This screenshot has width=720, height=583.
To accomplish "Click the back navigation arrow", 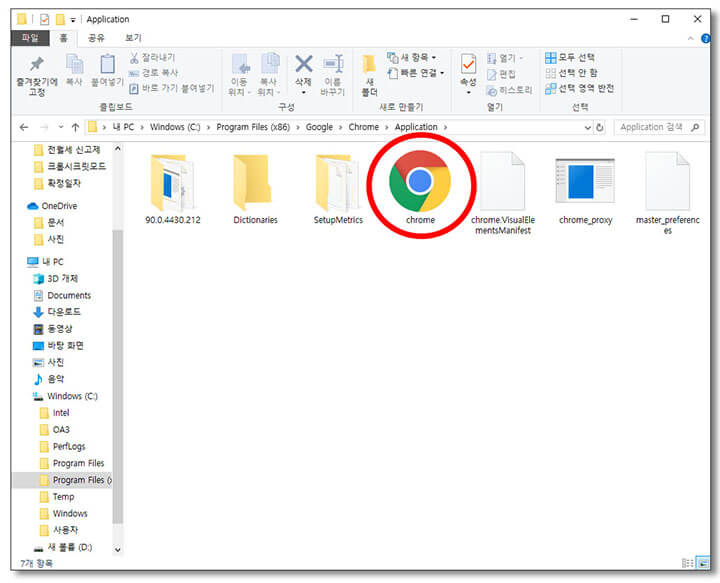I will pos(24,127).
